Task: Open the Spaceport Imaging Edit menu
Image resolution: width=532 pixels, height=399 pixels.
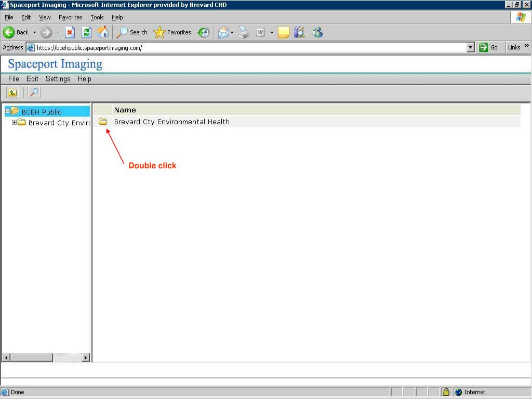Action: click(x=32, y=79)
